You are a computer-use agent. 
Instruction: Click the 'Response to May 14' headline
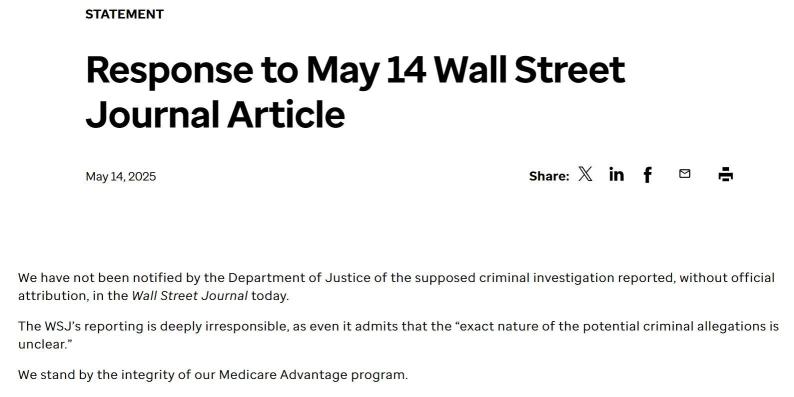(256, 70)
